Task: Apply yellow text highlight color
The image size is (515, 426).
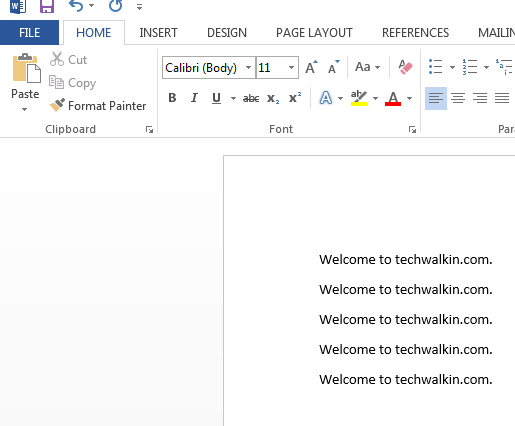Action: [x=359, y=98]
